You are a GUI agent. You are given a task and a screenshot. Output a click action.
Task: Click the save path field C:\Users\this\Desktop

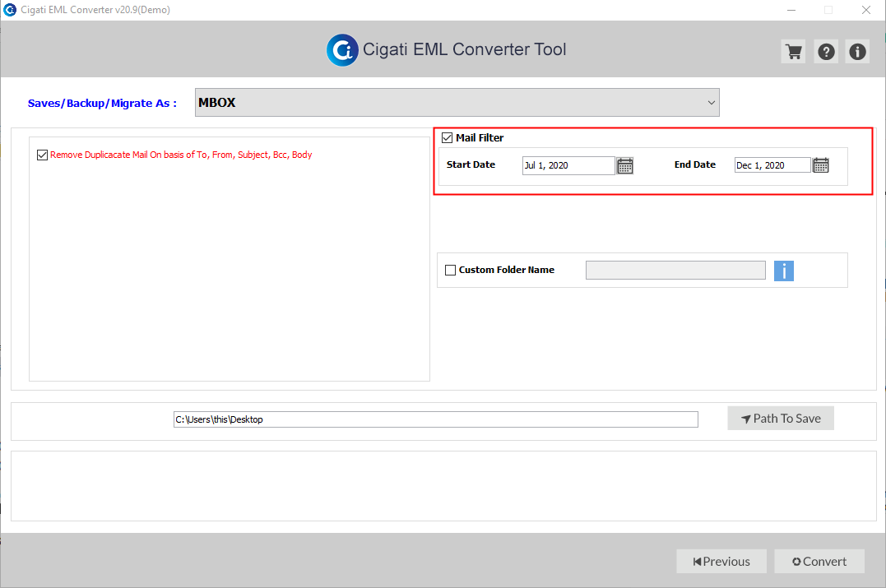click(x=436, y=419)
